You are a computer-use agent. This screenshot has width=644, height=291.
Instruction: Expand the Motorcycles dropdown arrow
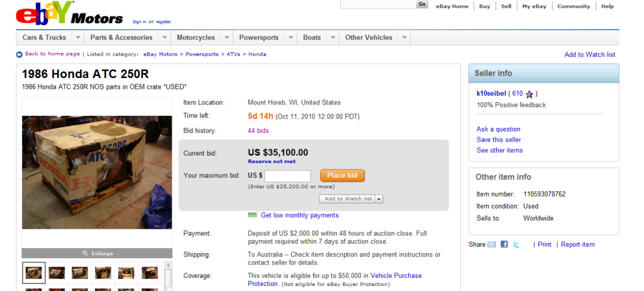(225, 38)
